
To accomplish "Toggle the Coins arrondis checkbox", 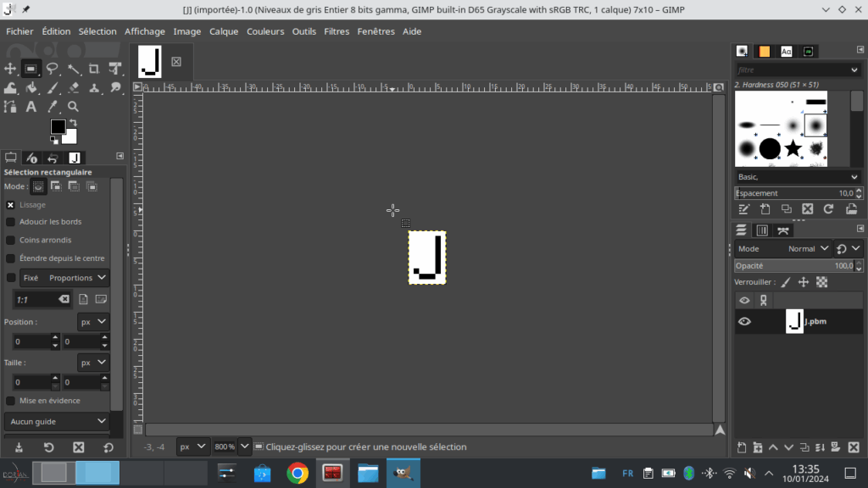I will click(11, 241).
